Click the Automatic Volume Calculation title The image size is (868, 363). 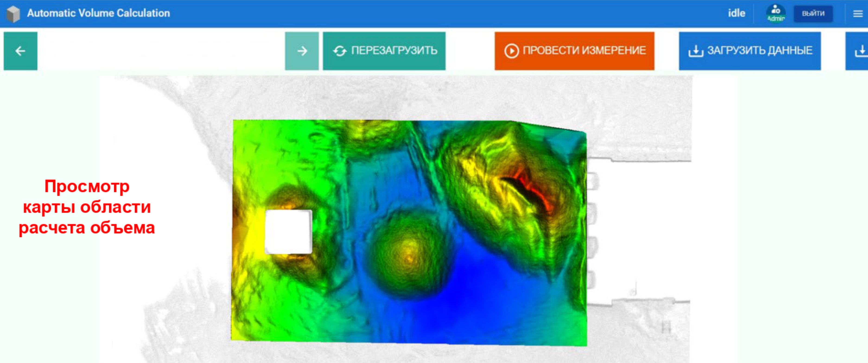pyautogui.click(x=99, y=13)
